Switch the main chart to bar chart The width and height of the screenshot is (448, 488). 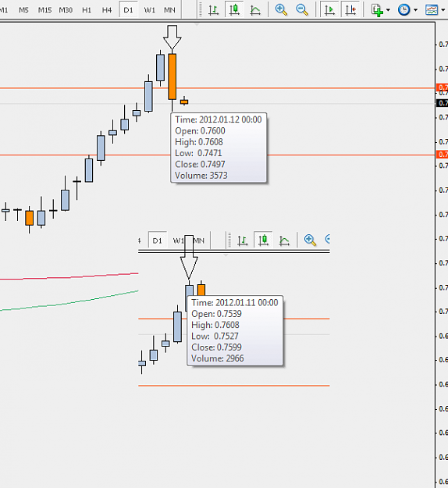(x=213, y=10)
